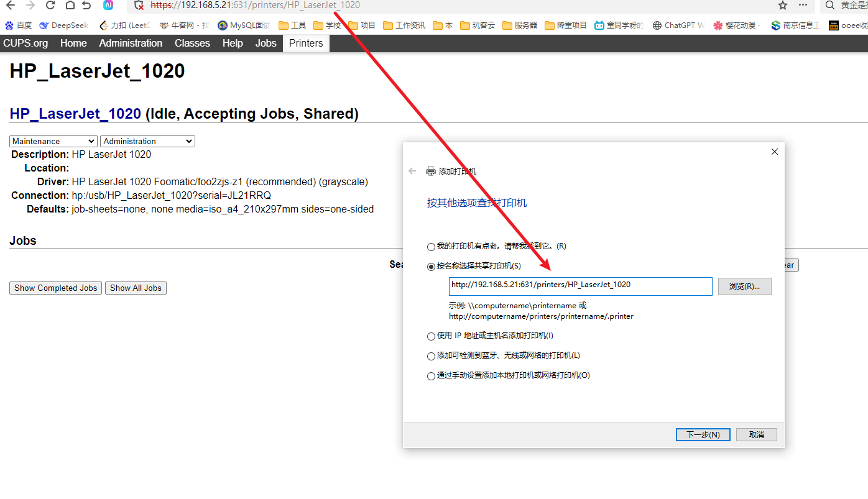This screenshot has height=499, width=868.
Task: Click the browser reload icon
Action: (x=50, y=5)
